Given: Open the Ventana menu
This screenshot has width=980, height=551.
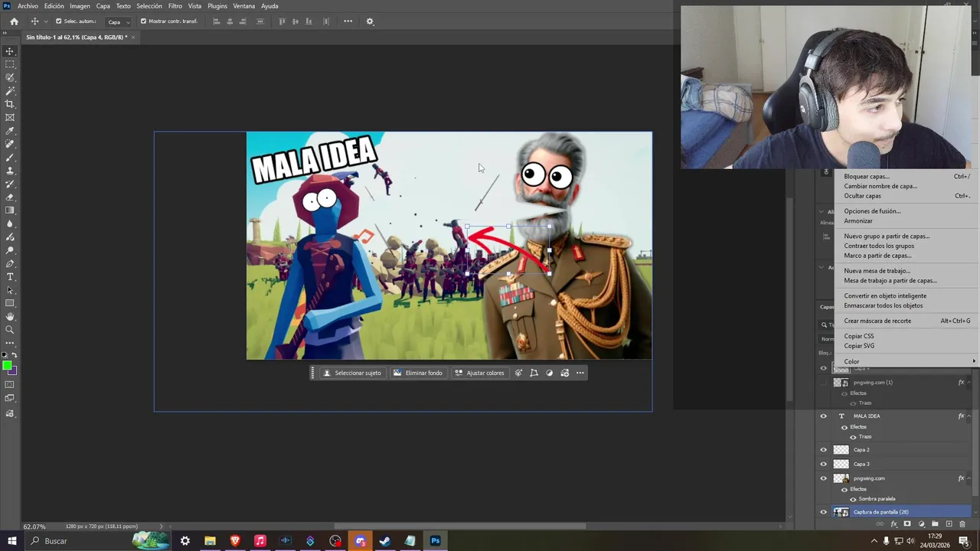Looking at the screenshot, I should pos(243,6).
